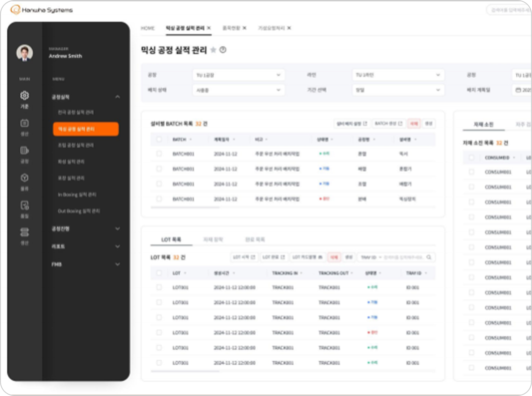Switch to the HOME tab

coord(147,28)
